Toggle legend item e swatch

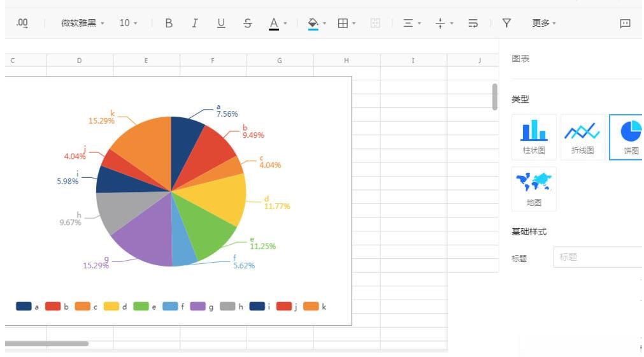point(141,307)
